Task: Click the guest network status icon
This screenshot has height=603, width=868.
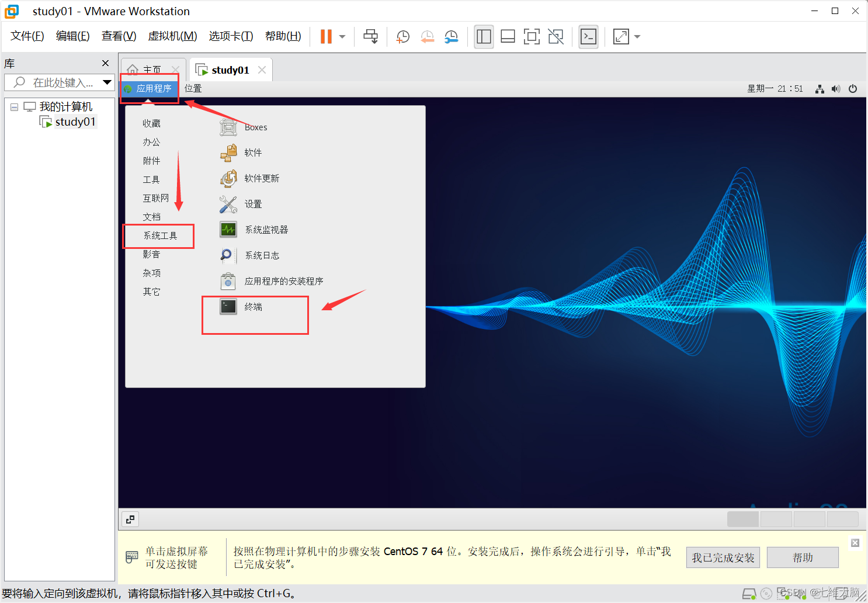Action: [x=820, y=89]
